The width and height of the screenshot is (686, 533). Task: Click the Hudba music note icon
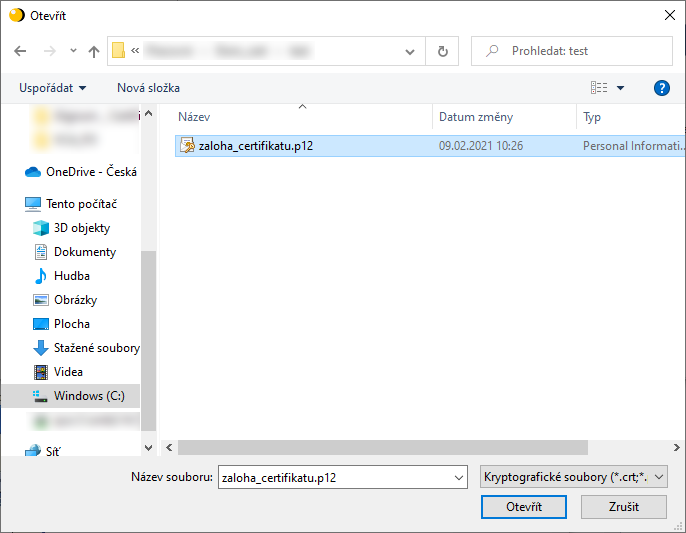(41, 276)
